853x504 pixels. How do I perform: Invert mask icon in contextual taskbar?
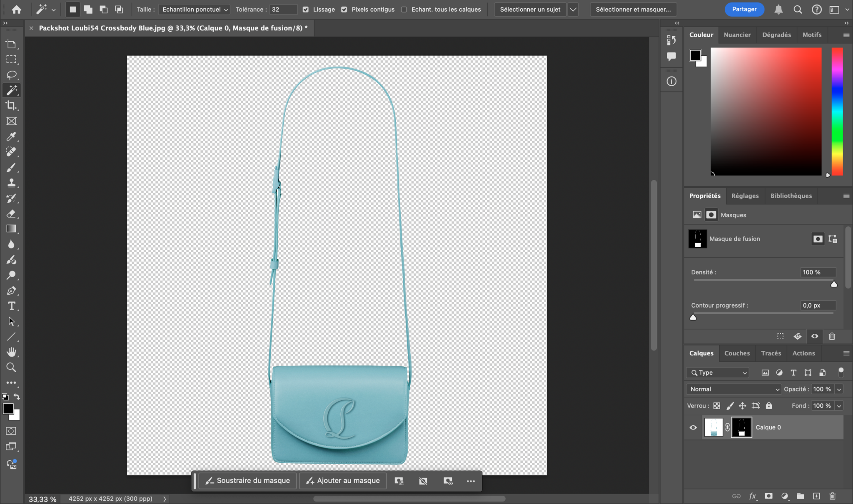(x=423, y=481)
